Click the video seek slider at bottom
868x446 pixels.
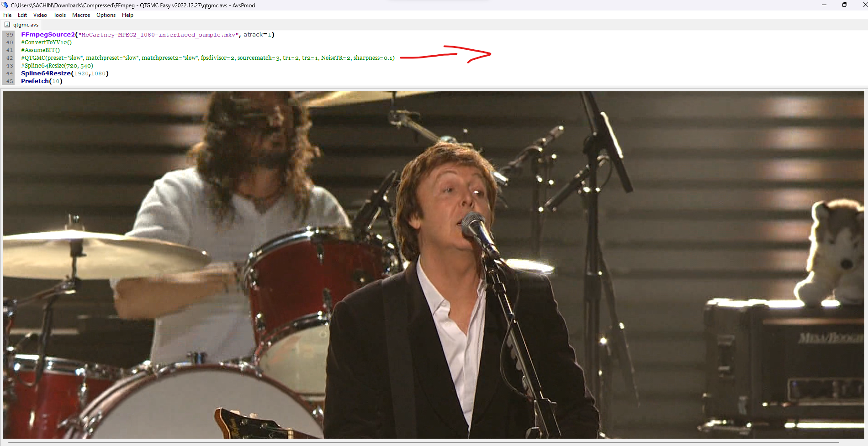pyautogui.click(x=424, y=443)
